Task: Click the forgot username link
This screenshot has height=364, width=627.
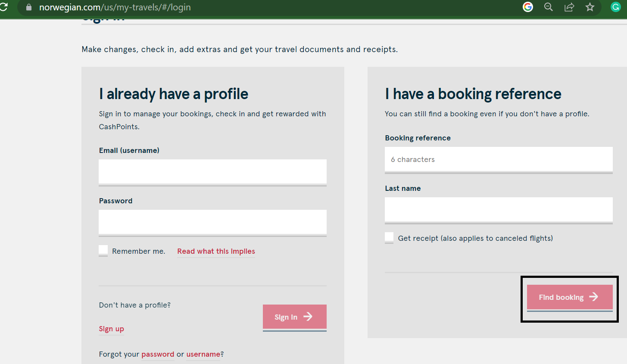Action: (x=203, y=354)
